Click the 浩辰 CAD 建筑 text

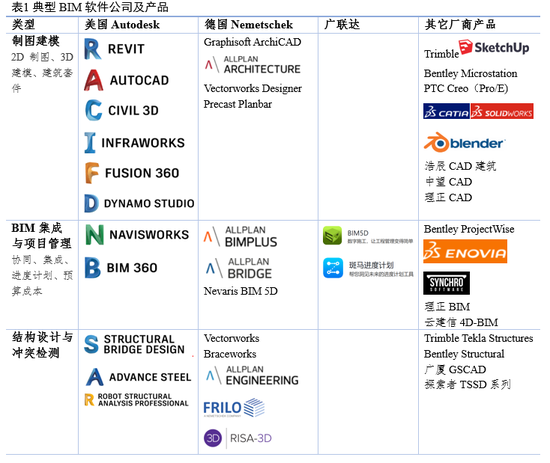coord(460,166)
